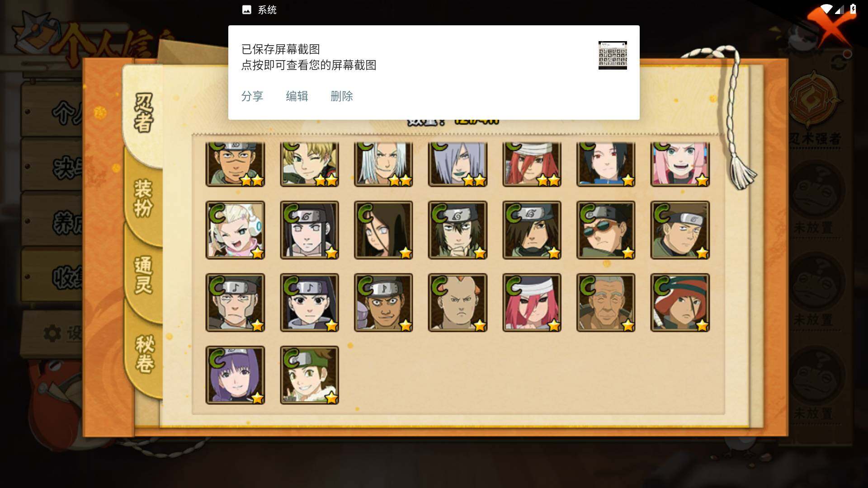Screen dimensions: 868x488
Task: Switch to the 忍者 tab
Action: click(144, 113)
